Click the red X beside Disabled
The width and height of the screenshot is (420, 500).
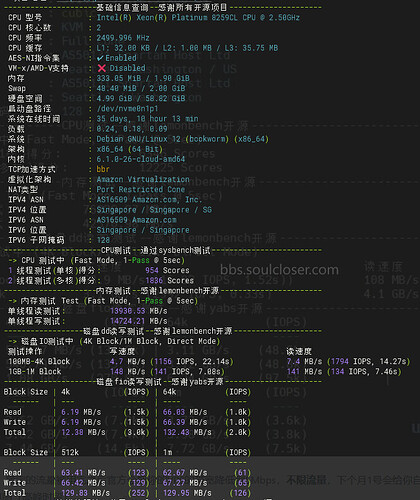click(x=102, y=68)
